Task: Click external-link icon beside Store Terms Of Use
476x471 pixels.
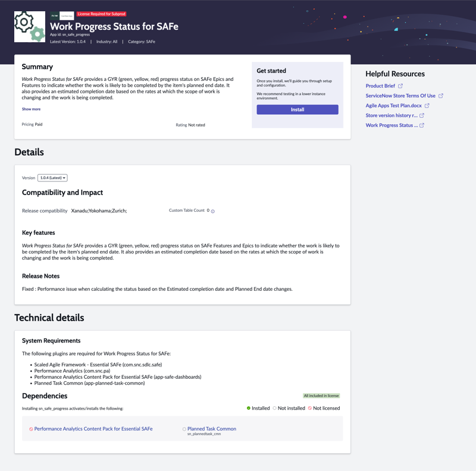Action: 441,96
